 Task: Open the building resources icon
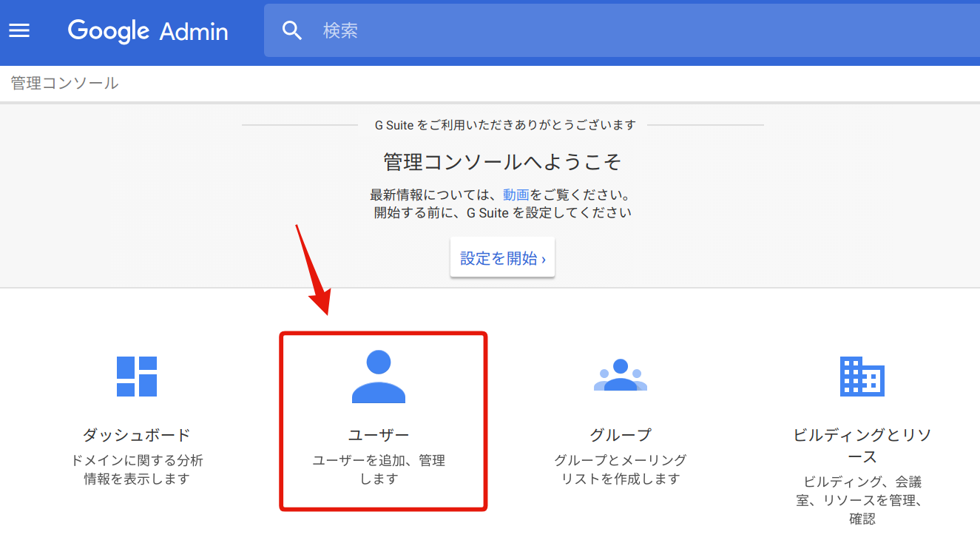coord(862,376)
